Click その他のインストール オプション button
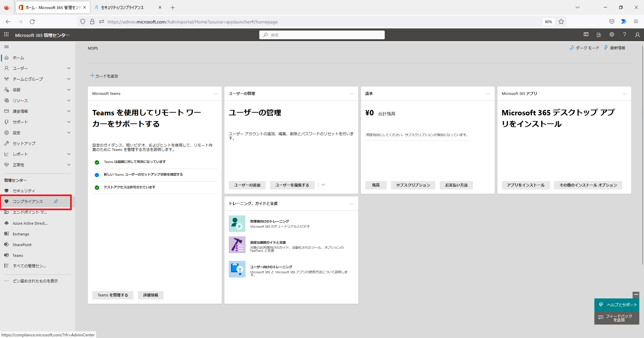The width and height of the screenshot is (644, 338). coord(588,185)
